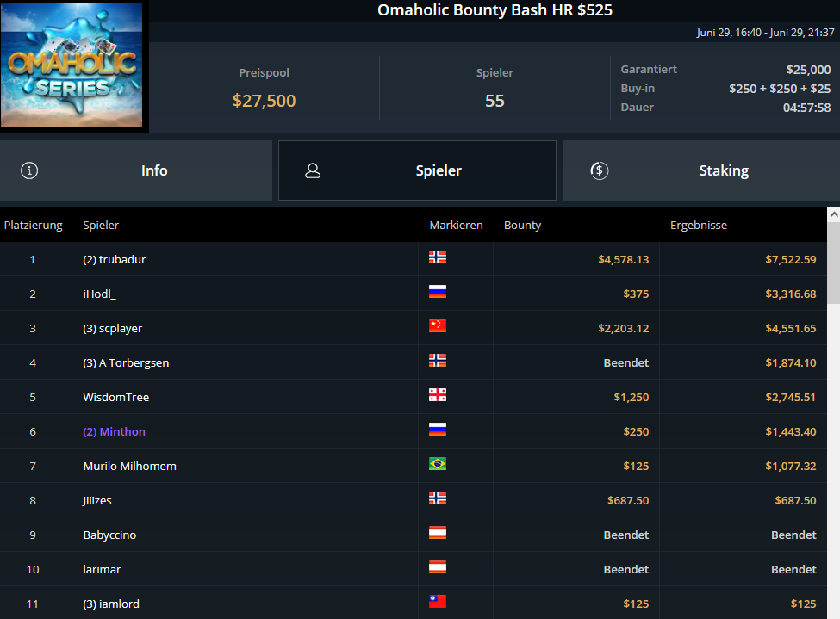Click the Spieler column header
The width and height of the screenshot is (840, 619).
(x=101, y=225)
